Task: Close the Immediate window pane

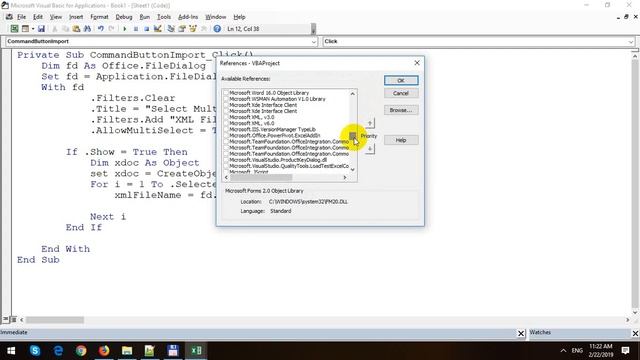Action: coord(521,333)
